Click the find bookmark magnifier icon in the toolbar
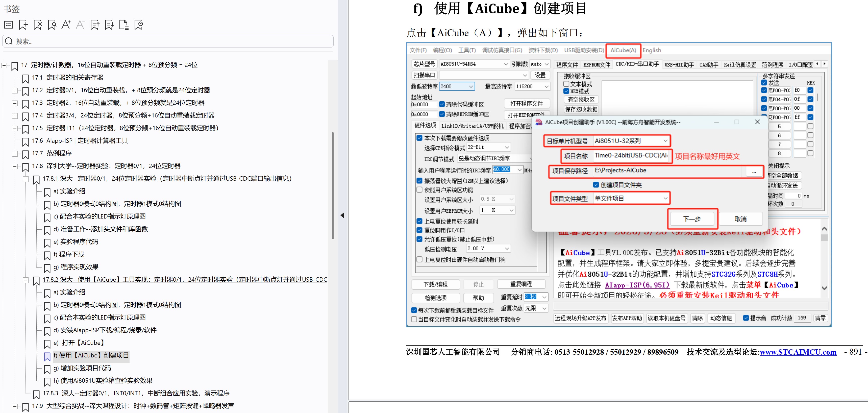 (x=52, y=25)
